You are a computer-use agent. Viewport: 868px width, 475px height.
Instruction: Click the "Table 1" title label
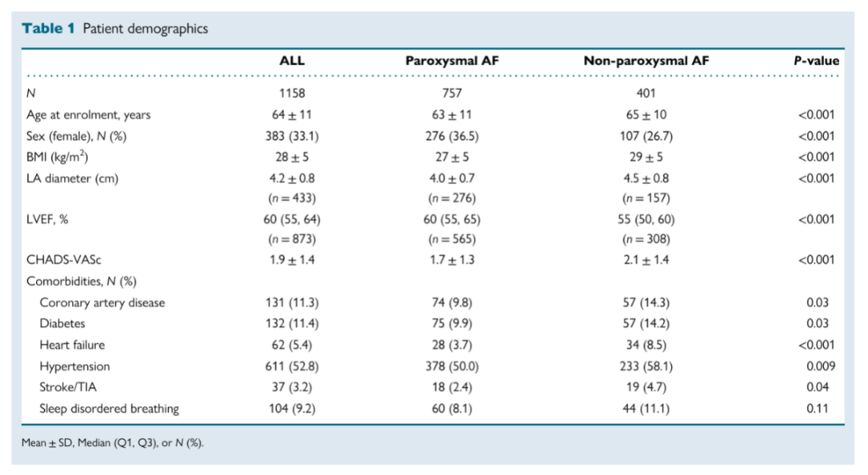coord(48,29)
